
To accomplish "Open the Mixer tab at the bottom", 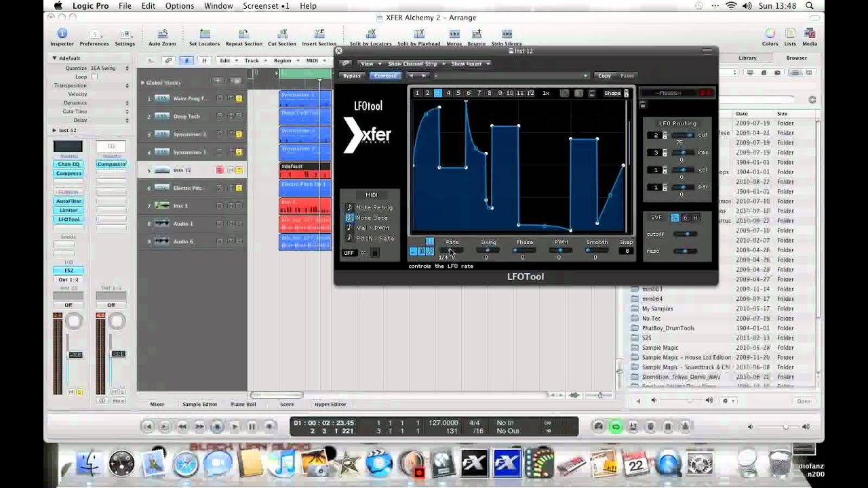I will [x=157, y=404].
